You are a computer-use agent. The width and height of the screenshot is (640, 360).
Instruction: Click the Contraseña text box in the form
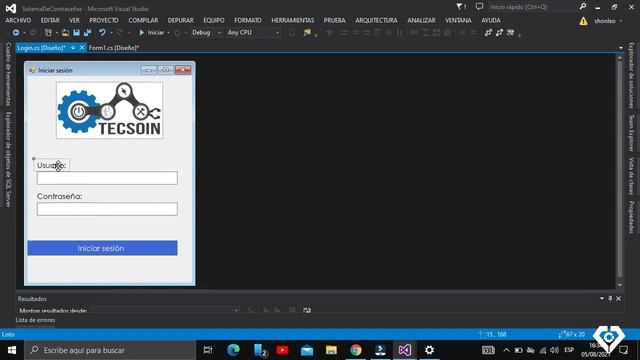click(x=107, y=209)
